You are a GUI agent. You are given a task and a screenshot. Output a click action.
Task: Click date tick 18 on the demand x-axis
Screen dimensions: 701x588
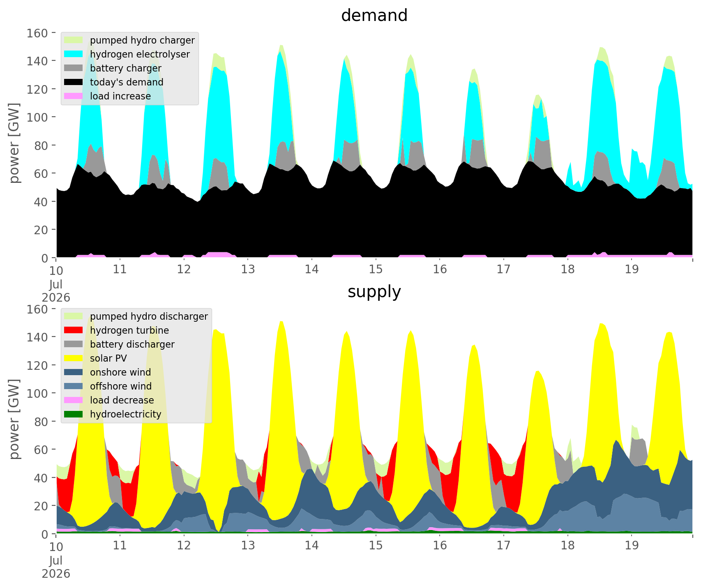567,270
